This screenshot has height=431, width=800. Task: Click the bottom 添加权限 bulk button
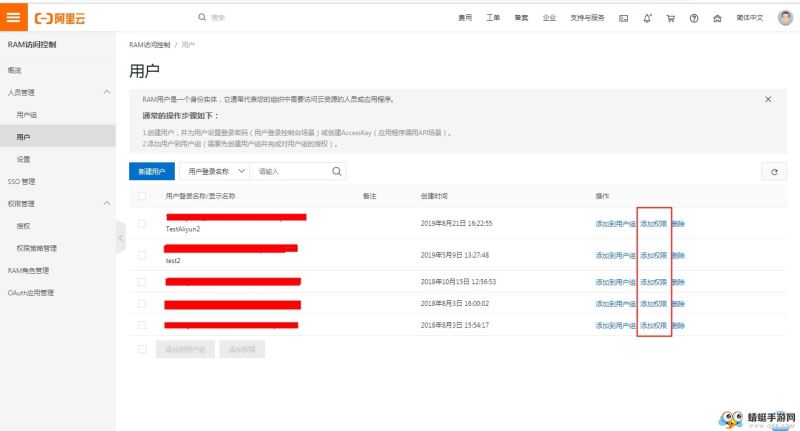242,349
